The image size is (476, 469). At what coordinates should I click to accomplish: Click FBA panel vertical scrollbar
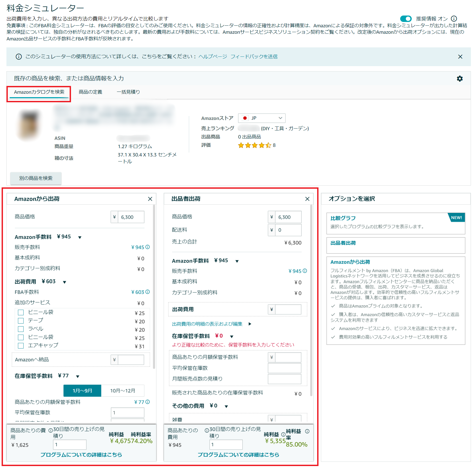(154, 286)
